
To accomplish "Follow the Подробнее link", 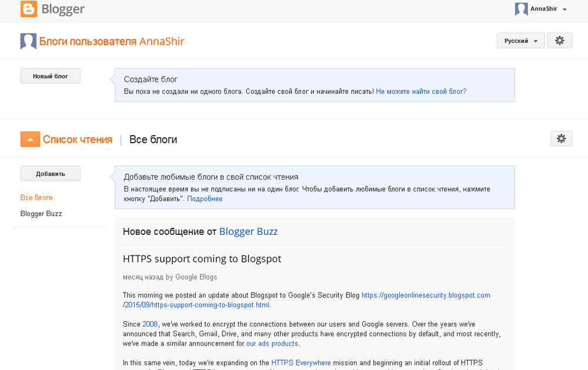I will point(205,199).
